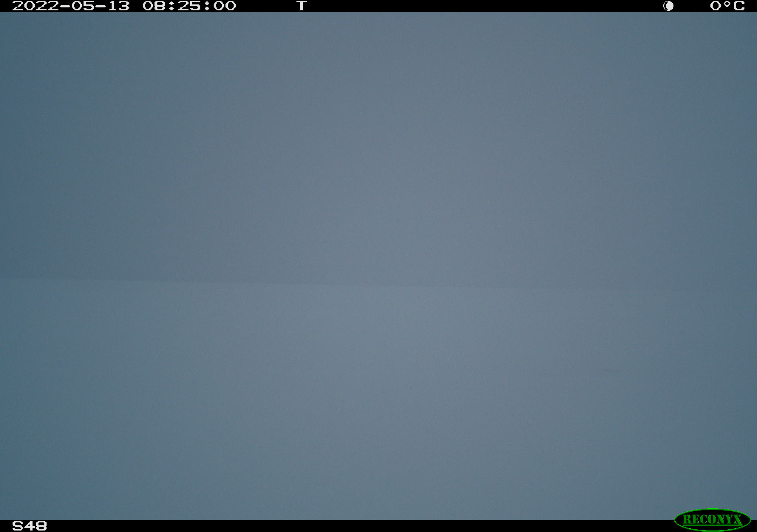Click the faint horizon line mid-image
757x532 pixels.
tap(378, 284)
